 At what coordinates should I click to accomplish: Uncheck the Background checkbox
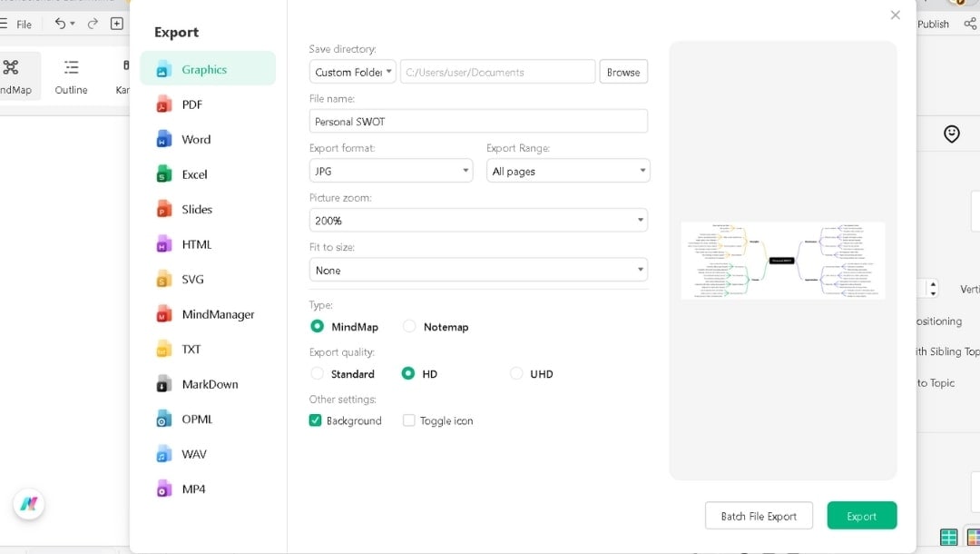316,420
